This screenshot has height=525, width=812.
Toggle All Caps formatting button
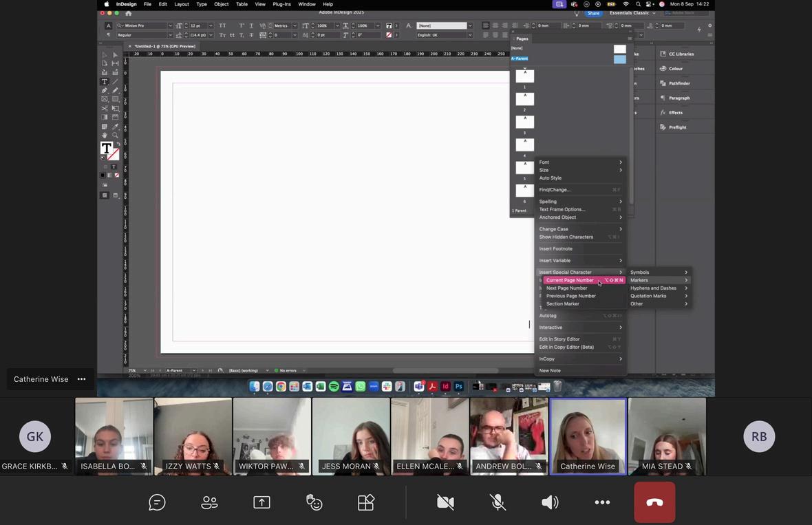(x=223, y=25)
